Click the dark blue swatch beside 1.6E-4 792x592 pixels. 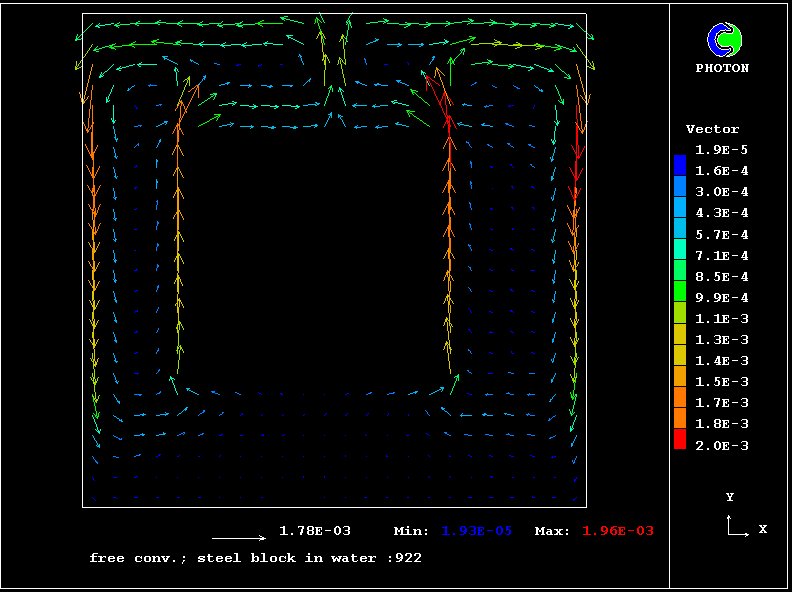(680, 166)
